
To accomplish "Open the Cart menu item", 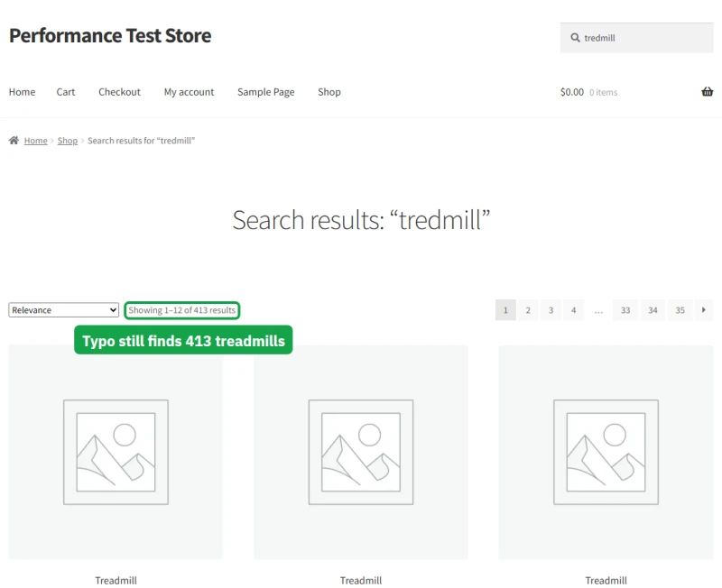I will pyautogui.click(x=66, y=92).
